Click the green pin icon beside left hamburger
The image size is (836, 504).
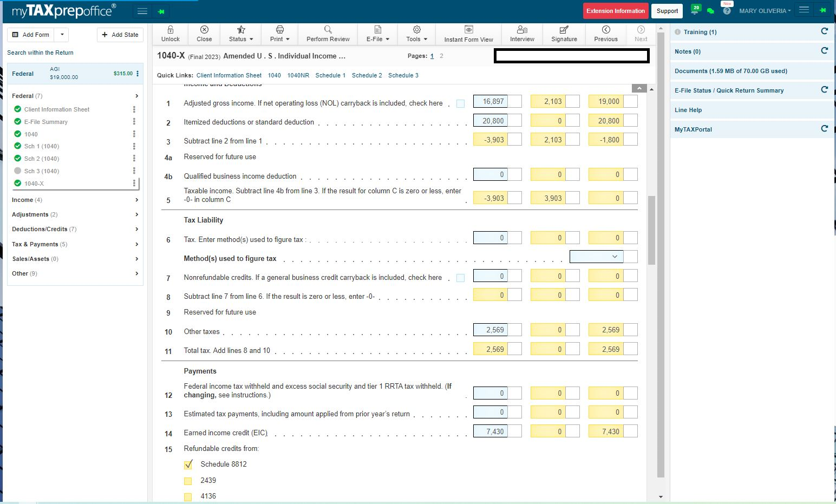point(161,11)
